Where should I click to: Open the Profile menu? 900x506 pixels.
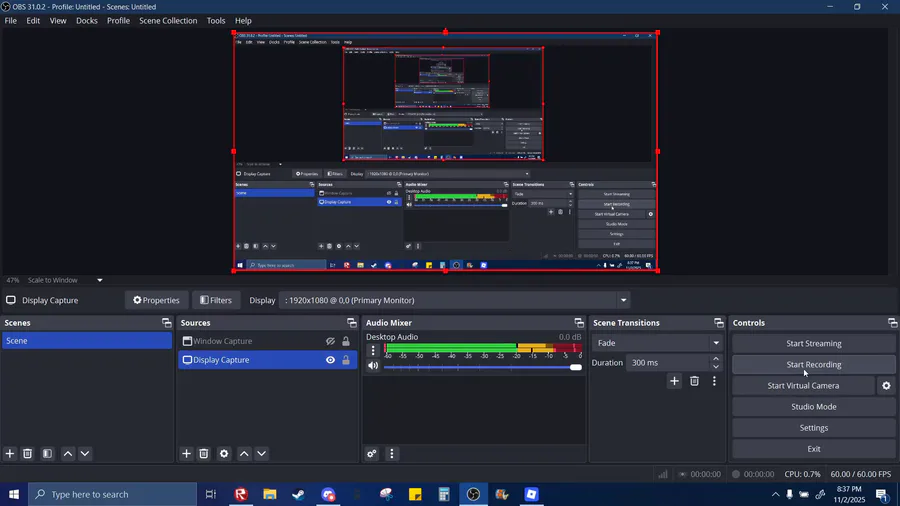[118, 21]
